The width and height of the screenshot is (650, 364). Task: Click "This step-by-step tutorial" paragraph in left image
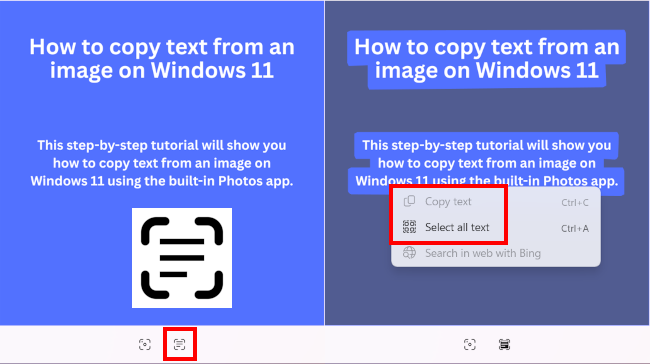pyautogui.click(x=162, y=163)
